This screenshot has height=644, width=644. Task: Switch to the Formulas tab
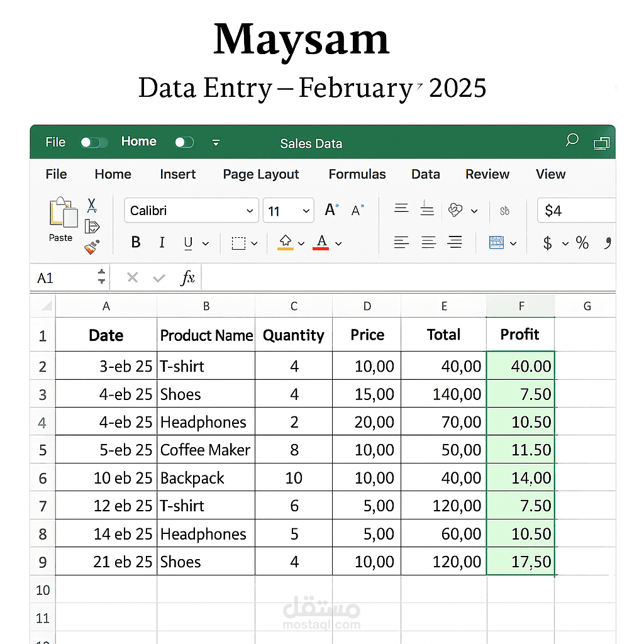pos(357,174)
